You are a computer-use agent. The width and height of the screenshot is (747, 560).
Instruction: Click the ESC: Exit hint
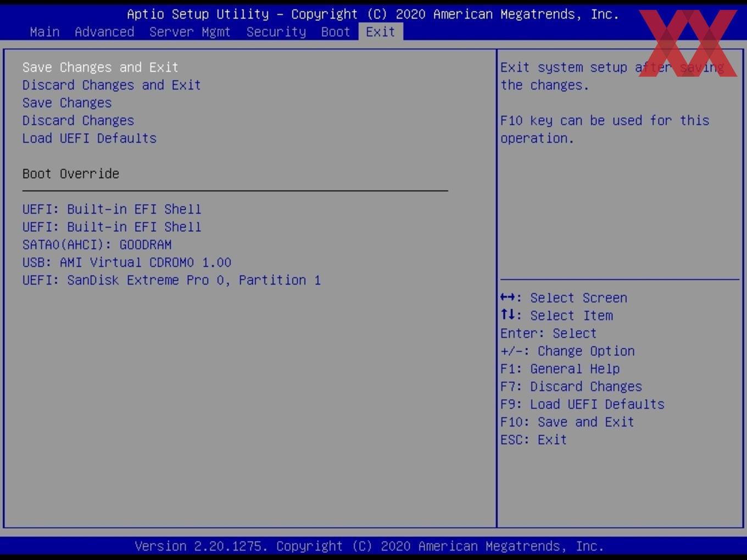[533, 440]
